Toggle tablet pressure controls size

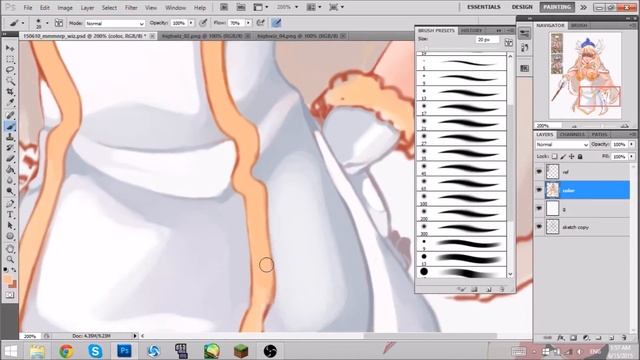point(276,23)
